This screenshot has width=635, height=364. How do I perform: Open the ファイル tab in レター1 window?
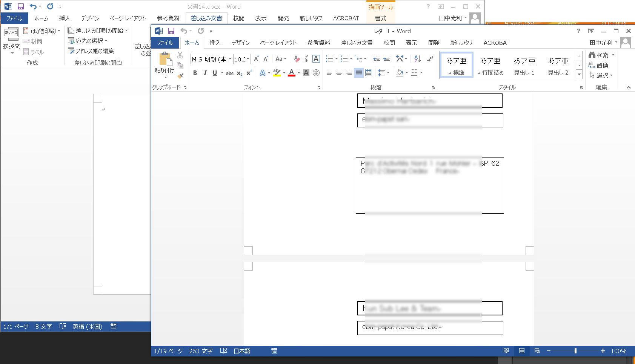(x=165, y=43)
